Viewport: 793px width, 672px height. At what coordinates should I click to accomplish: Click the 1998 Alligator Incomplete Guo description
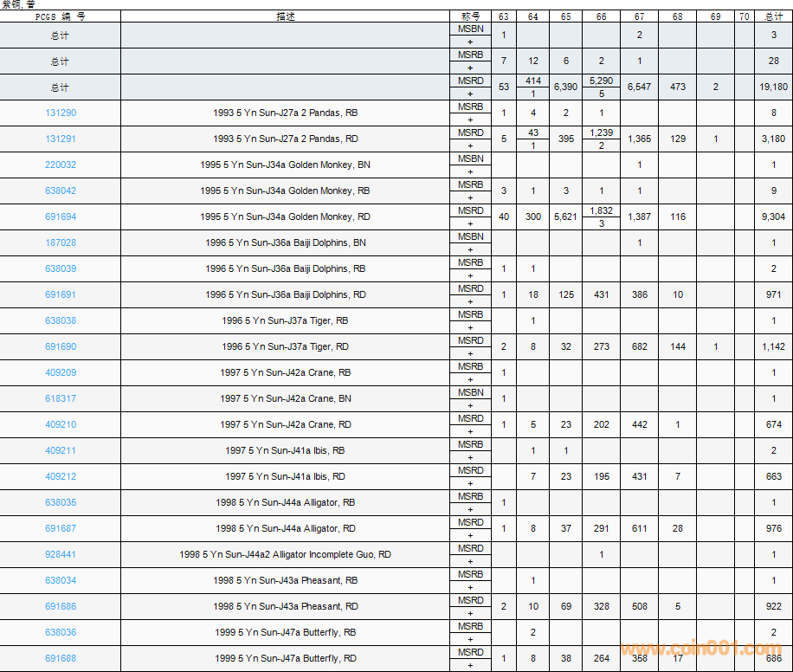coord(285,555)
